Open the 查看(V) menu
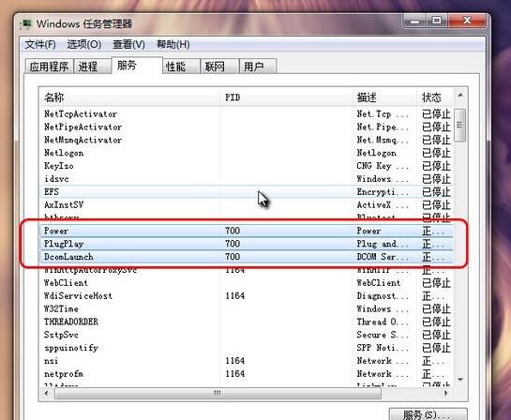 [128, 45]
